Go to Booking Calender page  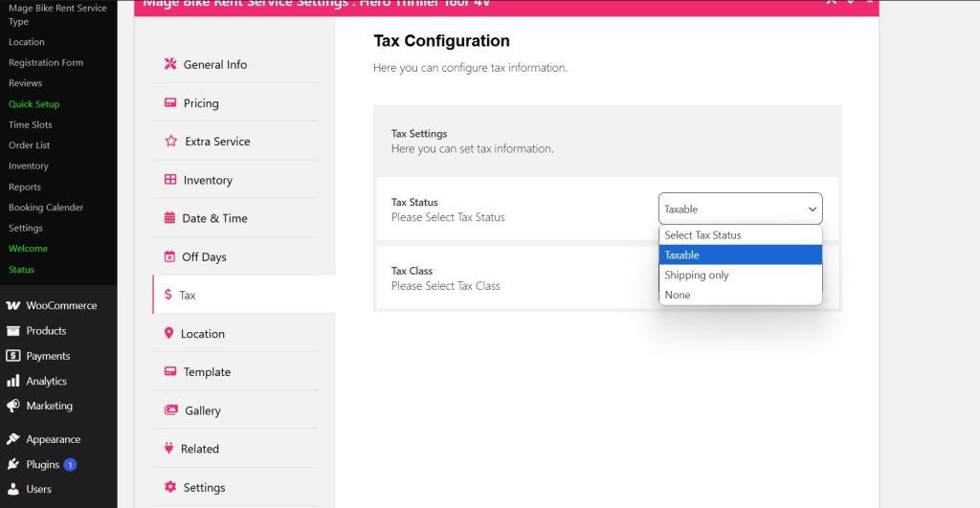(46, 208)
